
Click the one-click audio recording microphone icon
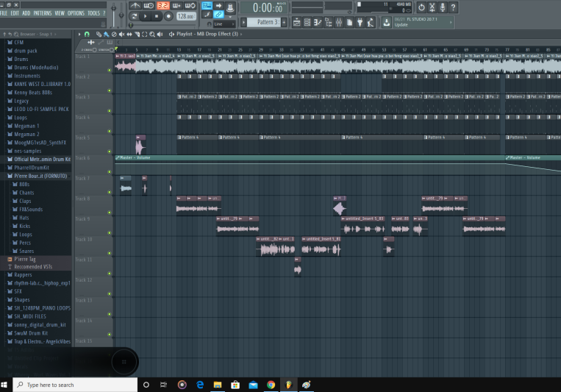point(443,7)
